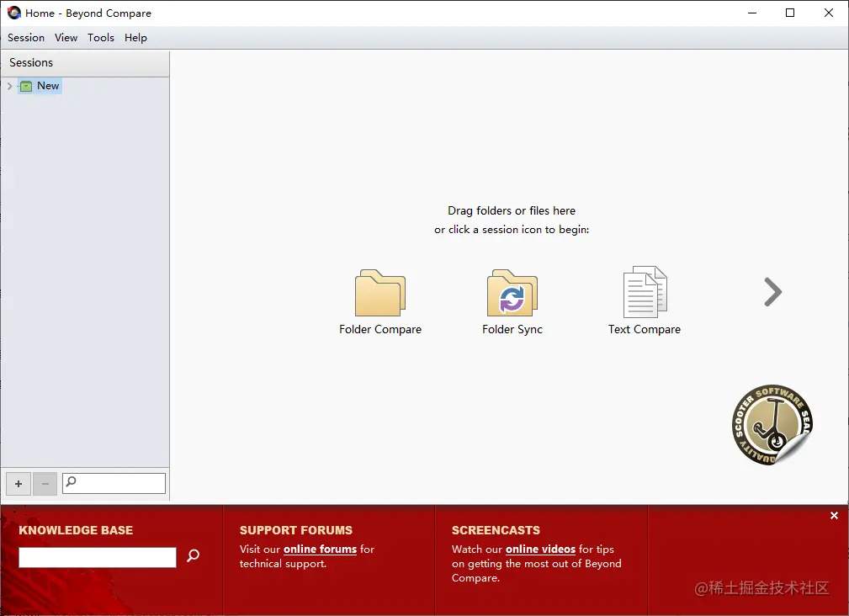Follow the online videos link

point(540,549)
